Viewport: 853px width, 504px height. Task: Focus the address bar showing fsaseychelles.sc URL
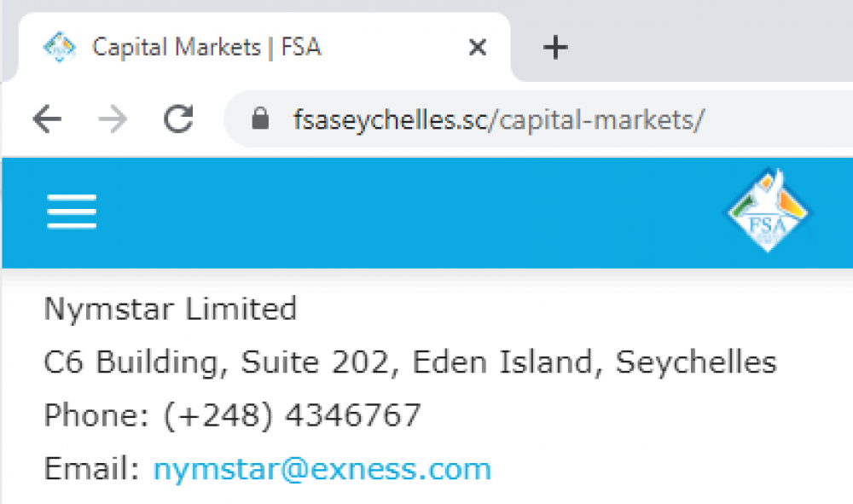[x=538, y=119]
